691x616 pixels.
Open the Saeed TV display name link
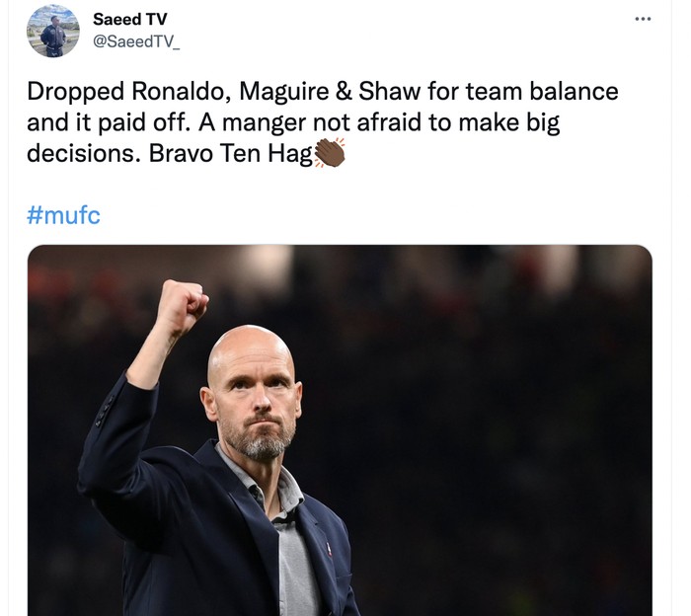point(129,19)
